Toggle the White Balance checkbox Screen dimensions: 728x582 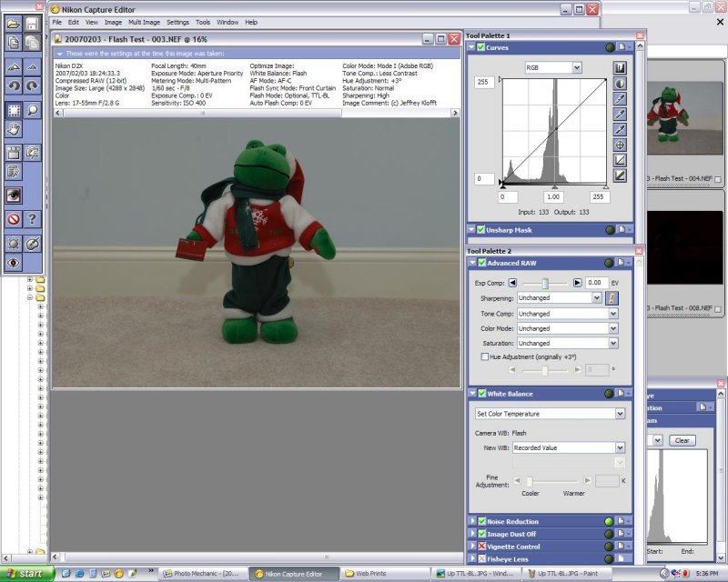coord(482,394)
